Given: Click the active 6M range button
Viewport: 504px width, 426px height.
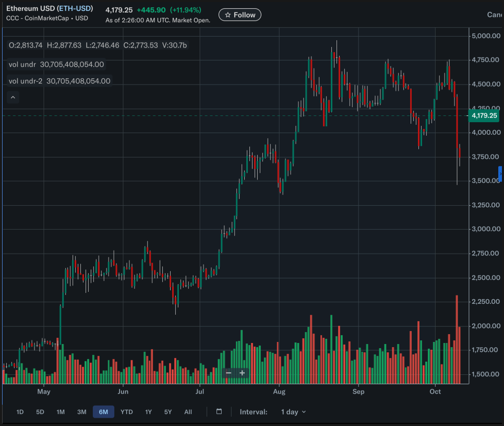Looking at the screenshot, I should 103,412.
